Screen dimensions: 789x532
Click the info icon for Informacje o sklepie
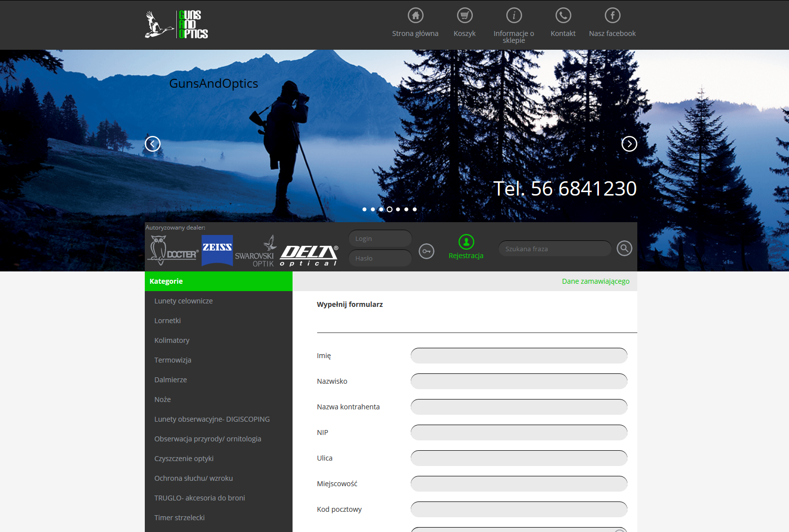pyautogui.click(x=514, y=16)
